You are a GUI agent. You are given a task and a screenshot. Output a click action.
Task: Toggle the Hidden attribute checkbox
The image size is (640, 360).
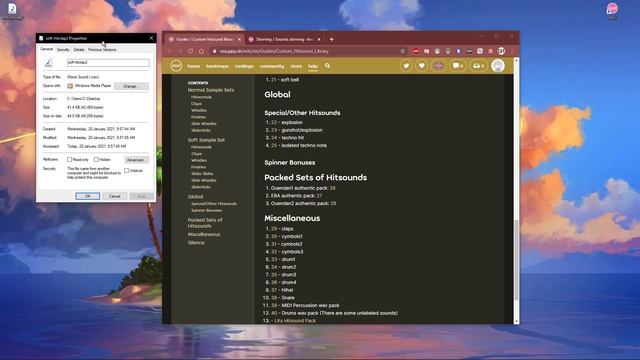coord(96,160)
